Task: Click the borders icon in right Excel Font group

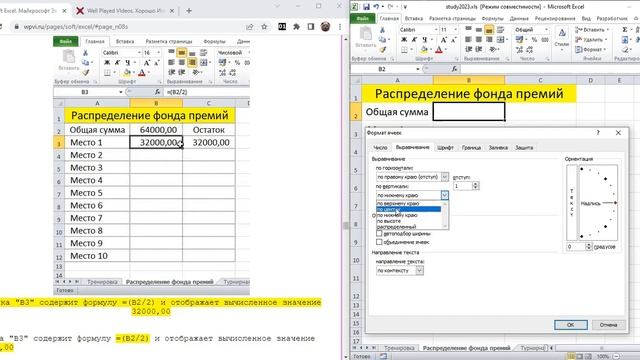Action: (x=404, y=49)
